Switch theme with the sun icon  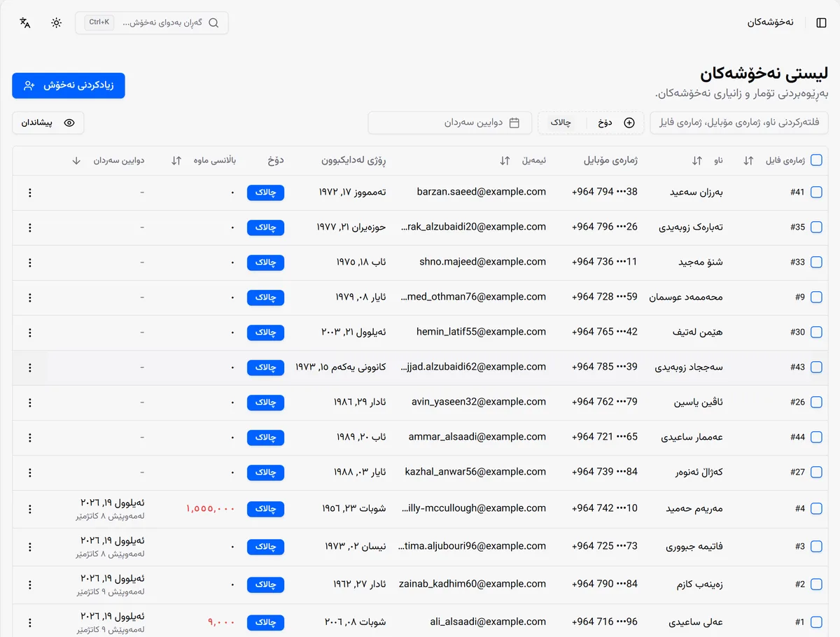tap(57, 22)
